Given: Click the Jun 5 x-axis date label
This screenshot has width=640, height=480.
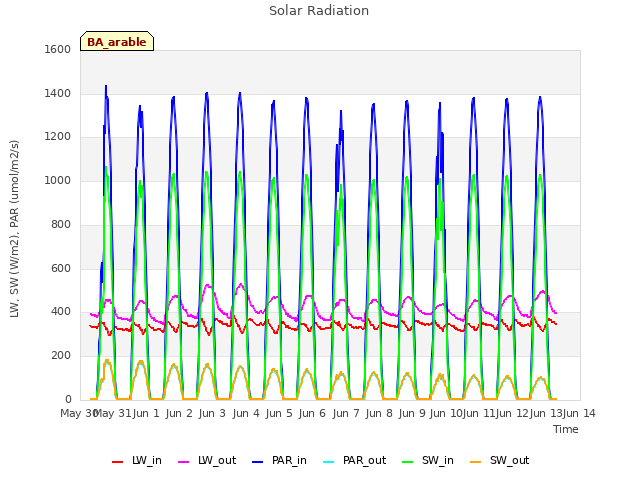Looking at the screenshot, I should click(x=279, y=413).
